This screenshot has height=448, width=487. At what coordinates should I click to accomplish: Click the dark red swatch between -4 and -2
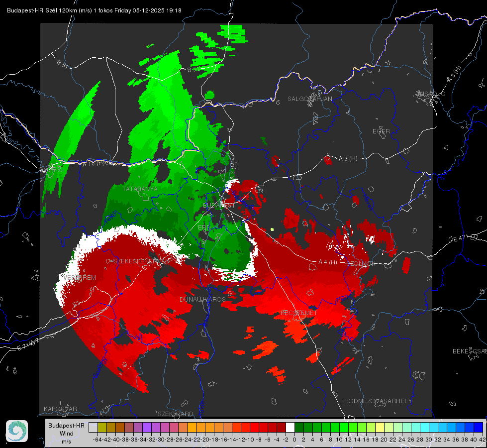tap(281, 428)
